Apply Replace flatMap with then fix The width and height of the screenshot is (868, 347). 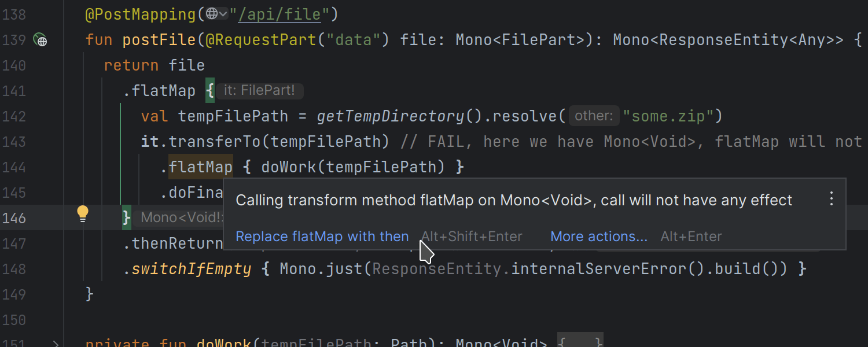(322, 237)
